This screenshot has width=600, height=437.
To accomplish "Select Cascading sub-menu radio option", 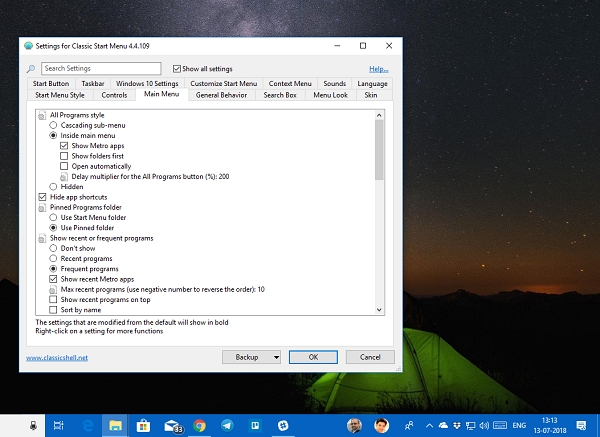I will click(53, 125).
